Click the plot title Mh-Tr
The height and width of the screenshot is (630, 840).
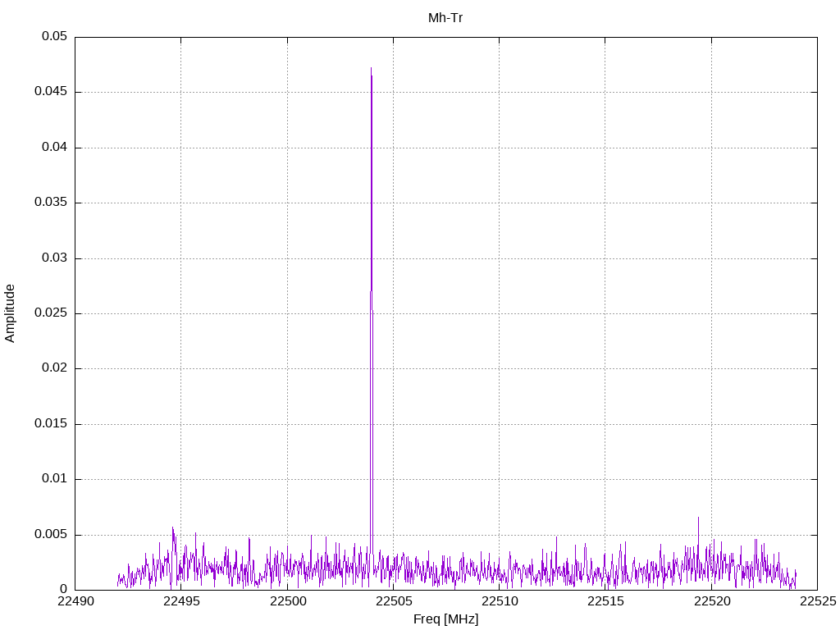[x=445, y=17]
